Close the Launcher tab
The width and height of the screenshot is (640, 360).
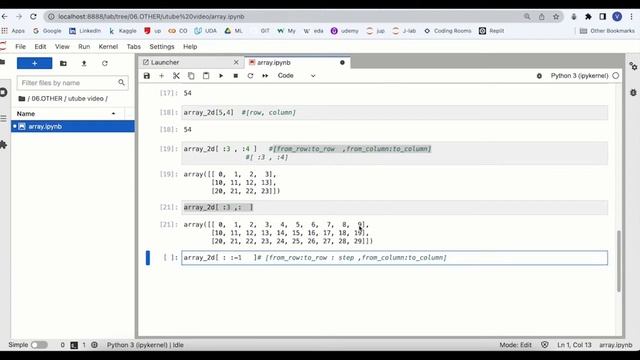pos(236,62)
